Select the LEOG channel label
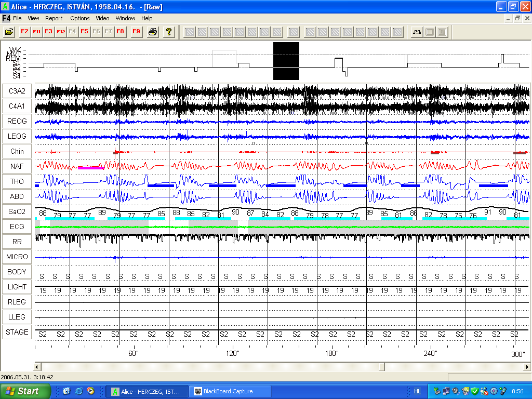This screenshot has height=399, width=532. tap(17, 136)
